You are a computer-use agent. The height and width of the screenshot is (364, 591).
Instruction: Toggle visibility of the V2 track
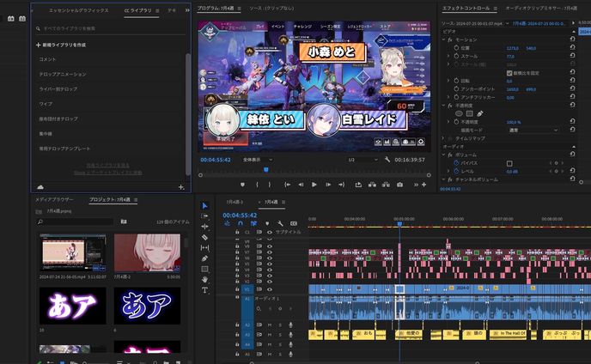(270, 282)
